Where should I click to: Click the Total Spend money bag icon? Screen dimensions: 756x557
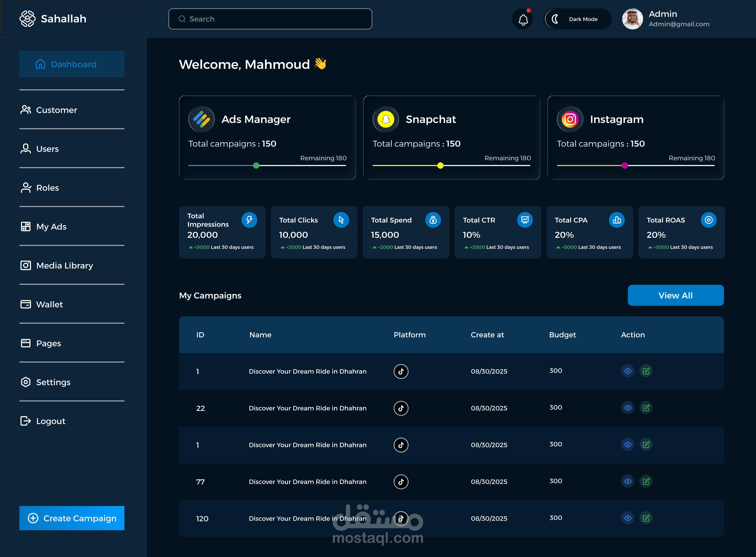coord(433,220)
